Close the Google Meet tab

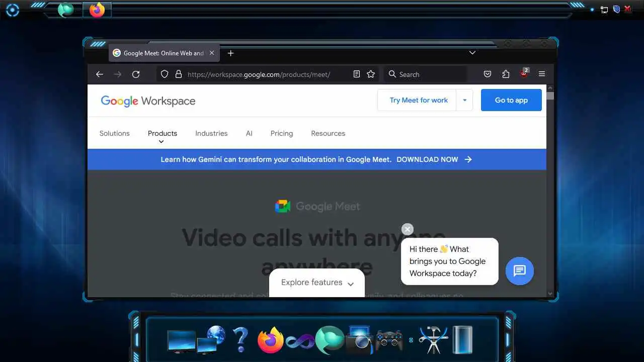click(x=212, y=53)
